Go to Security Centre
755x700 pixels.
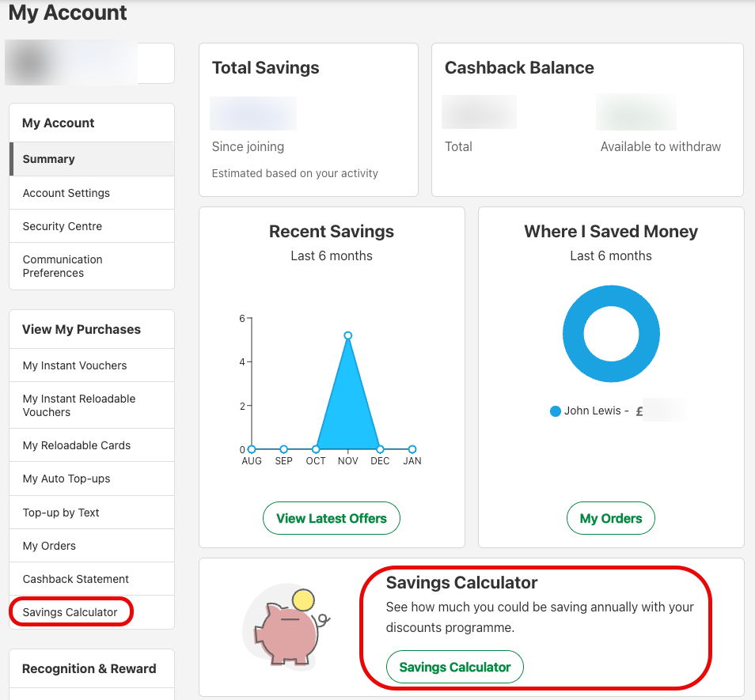pos(63,226)
